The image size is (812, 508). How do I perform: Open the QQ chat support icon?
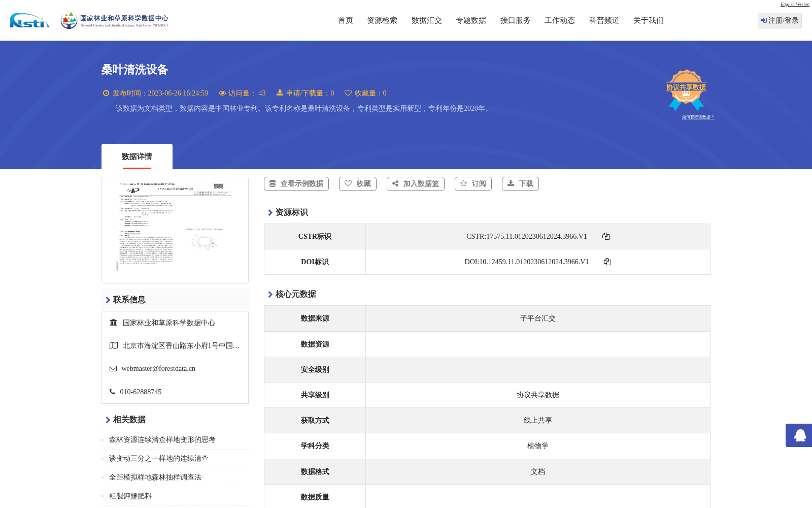[800, 435]
